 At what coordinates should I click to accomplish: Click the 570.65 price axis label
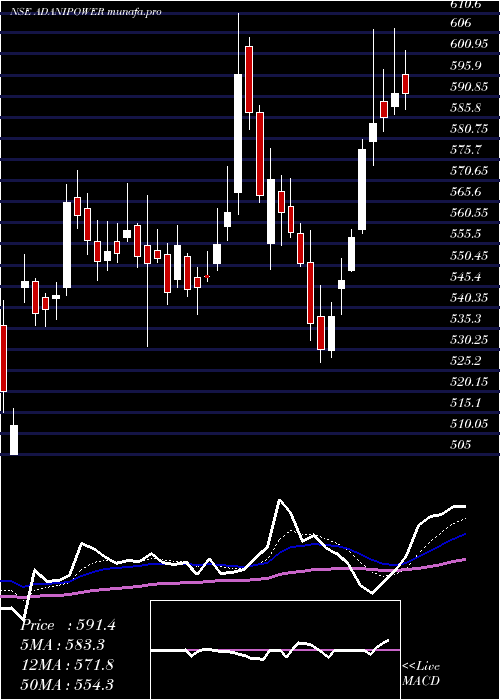[x=468, y=171]
